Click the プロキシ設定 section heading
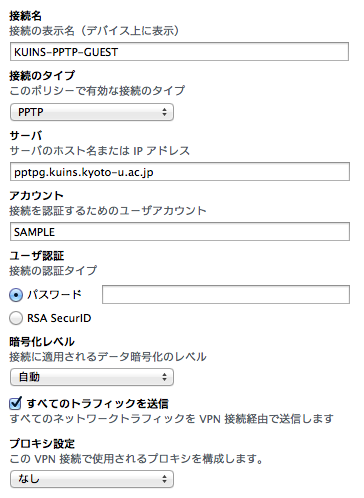The height and width of the screenshot is (498, 364). (42, 444)
